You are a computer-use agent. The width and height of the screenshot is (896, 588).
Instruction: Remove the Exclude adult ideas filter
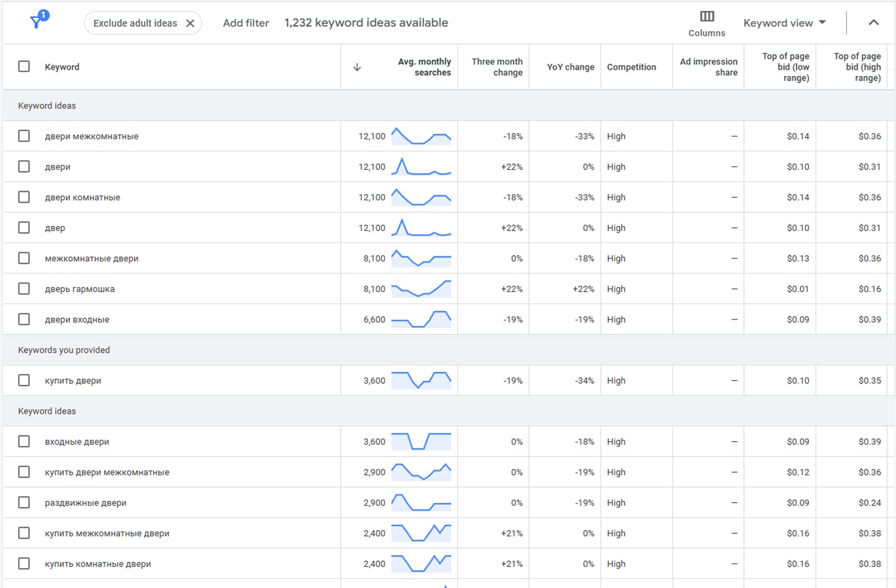click(x=190, y=23)
